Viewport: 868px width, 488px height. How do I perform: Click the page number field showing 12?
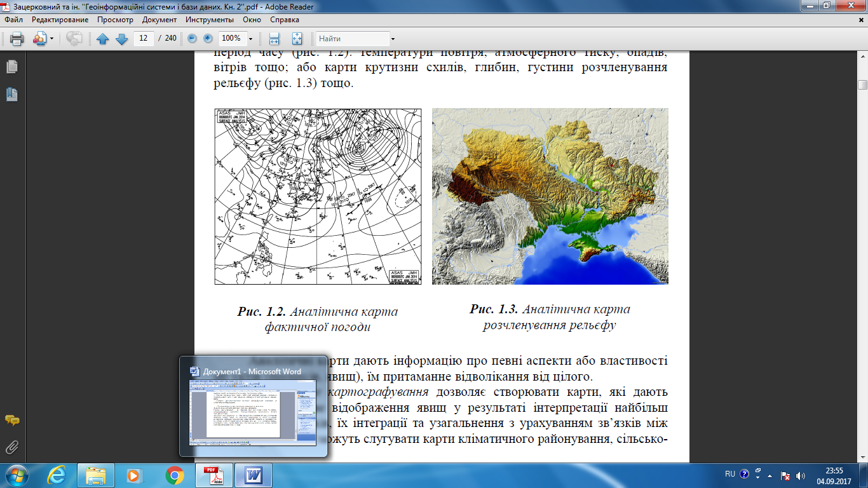(x=144, y=39)
